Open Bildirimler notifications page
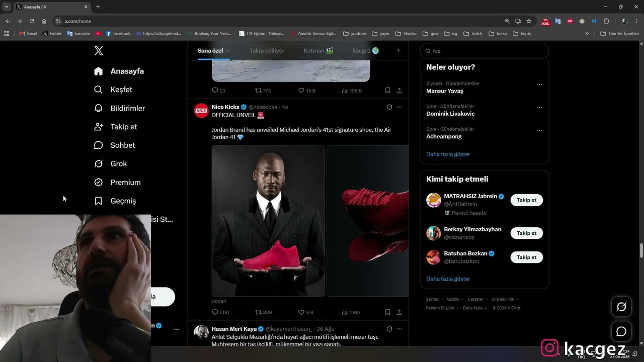The width and height of the screenshot is (644, 362). click(x=119, y=108)
